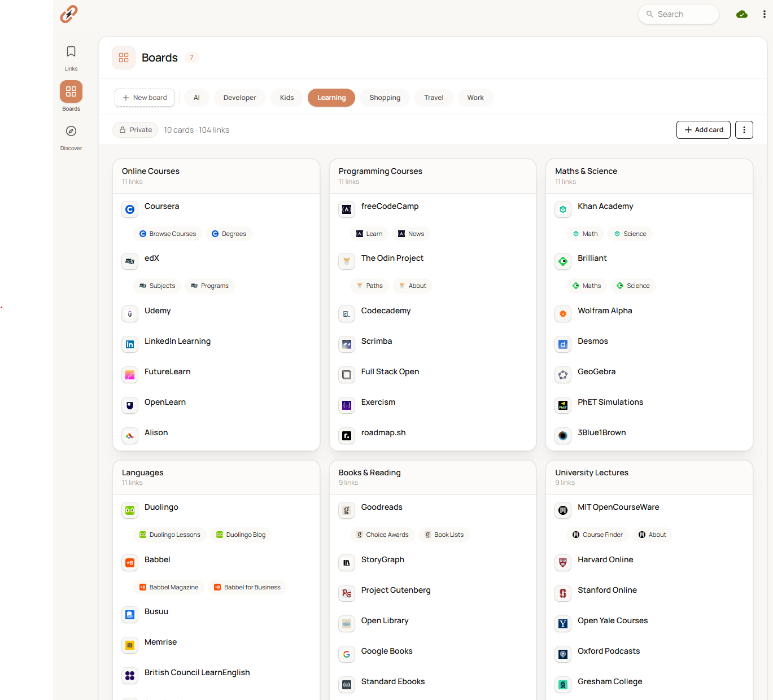Click the LinkedIn Learning favicon
The width and height of the screenshot is (773, 700).
point(130,344)
